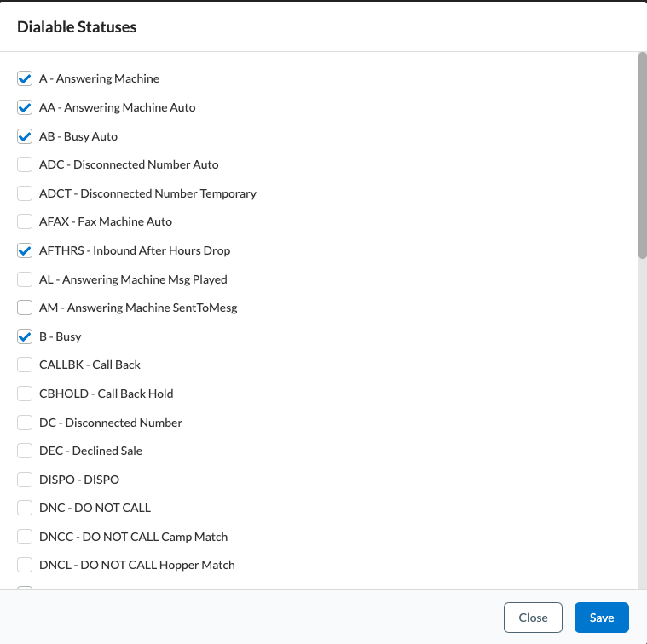The width and height of the screenshot is (647, 644).
Task: Click 'DNC - DO NOT CALL' label text
Action: coord(95,508)
